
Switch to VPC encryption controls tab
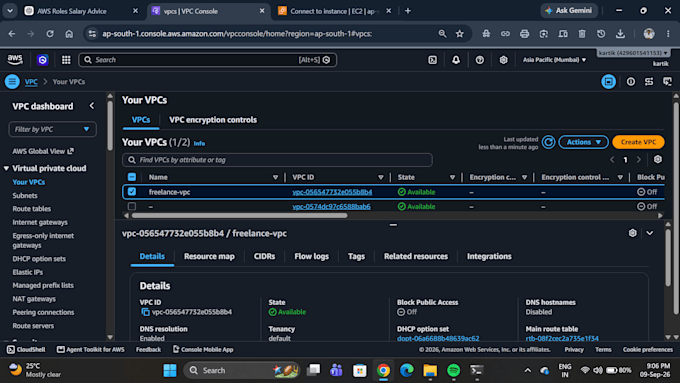tap(213, 120)
